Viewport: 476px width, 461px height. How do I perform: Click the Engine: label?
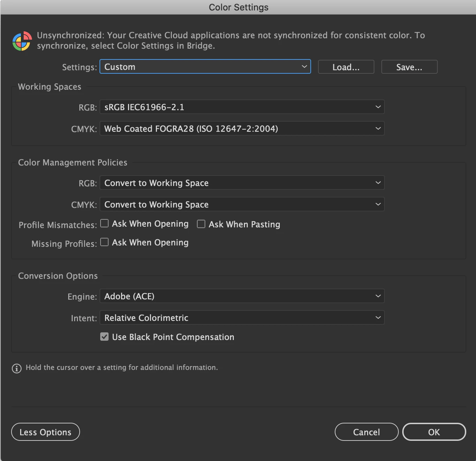coord(82,297)
